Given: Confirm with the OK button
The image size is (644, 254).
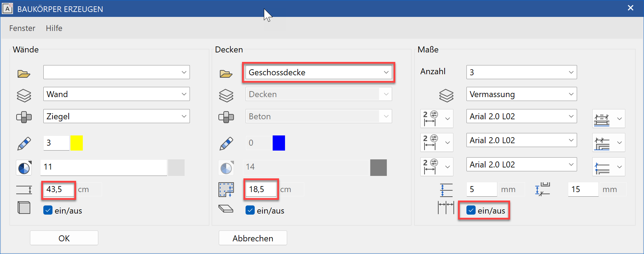Looking at the screenshot, I should (x=64, y=238).
